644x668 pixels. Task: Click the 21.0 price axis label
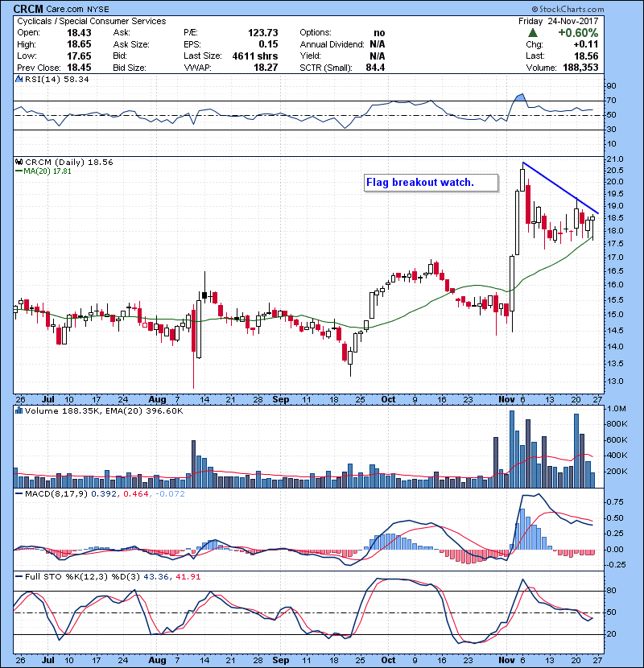[x=615, y=159]
